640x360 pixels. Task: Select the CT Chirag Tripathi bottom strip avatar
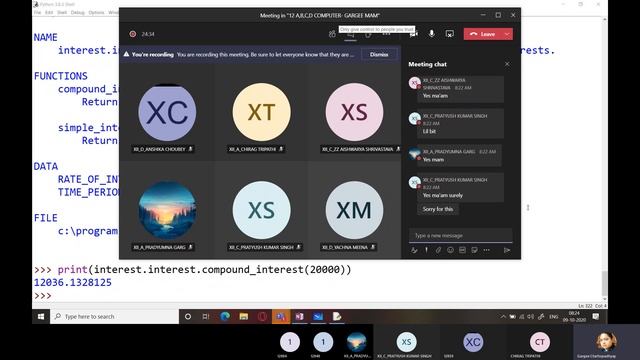540,342
